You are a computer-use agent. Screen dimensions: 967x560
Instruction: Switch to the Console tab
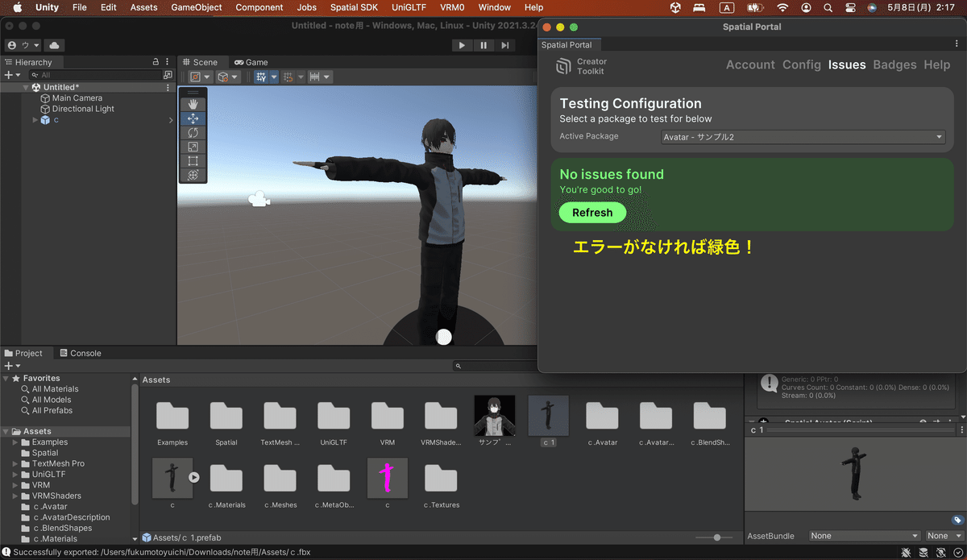[80, 353]
